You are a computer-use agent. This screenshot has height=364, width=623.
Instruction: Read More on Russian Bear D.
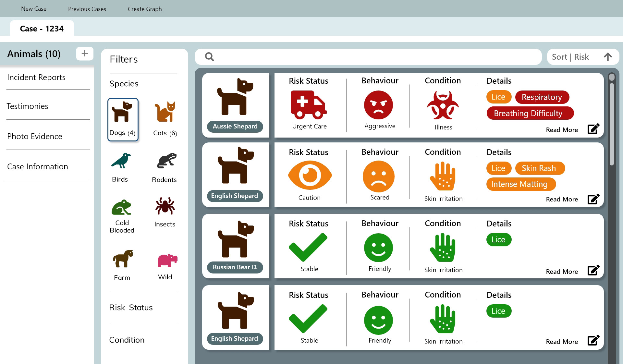pos(562,272)
